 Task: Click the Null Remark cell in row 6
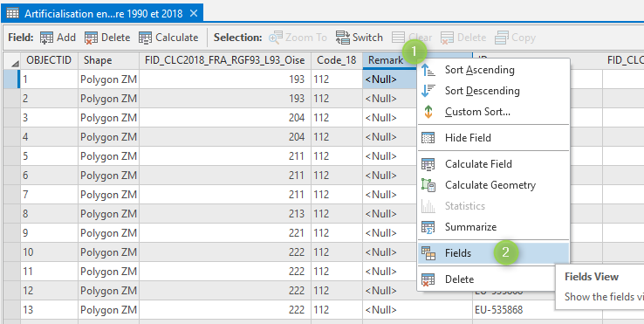point(390,176)
